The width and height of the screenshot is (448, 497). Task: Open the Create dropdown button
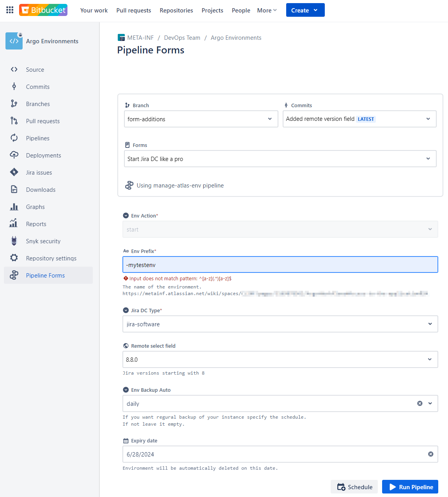[x=305, y=10]
